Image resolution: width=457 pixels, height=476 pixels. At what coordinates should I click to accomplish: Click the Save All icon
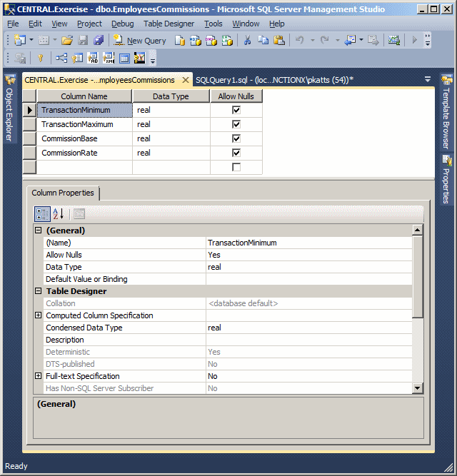tap(99, 40)
